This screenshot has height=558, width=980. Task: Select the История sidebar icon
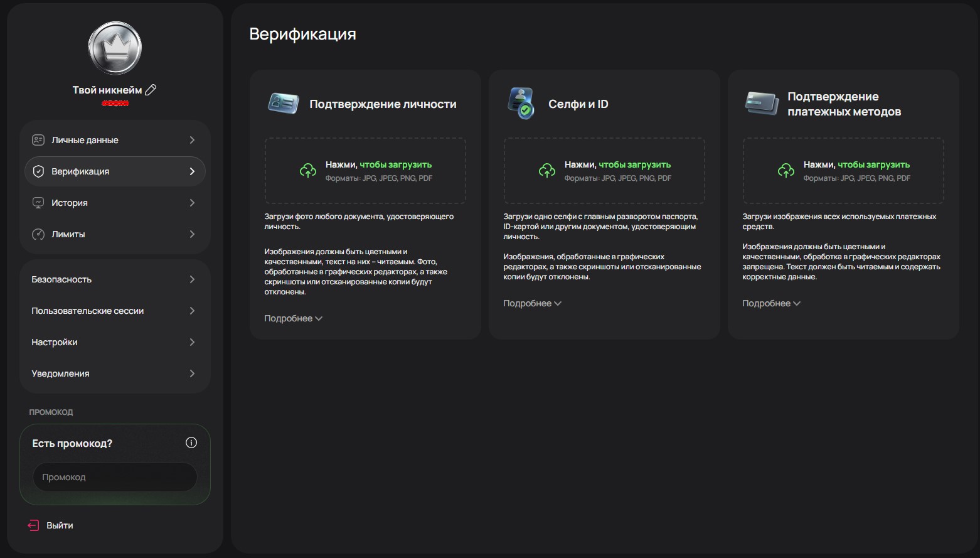(38, 202)
